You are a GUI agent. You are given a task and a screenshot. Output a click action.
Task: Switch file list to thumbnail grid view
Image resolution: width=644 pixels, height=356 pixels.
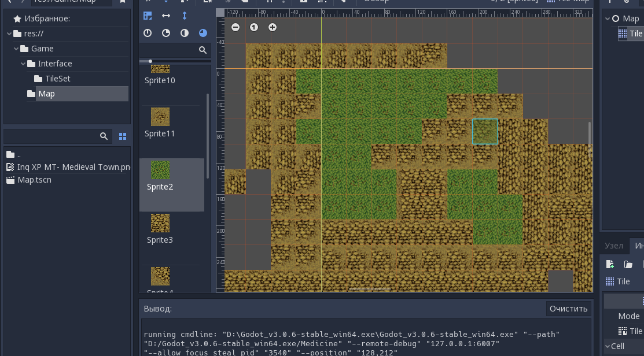pyautogui.click(x=123, y=136)
